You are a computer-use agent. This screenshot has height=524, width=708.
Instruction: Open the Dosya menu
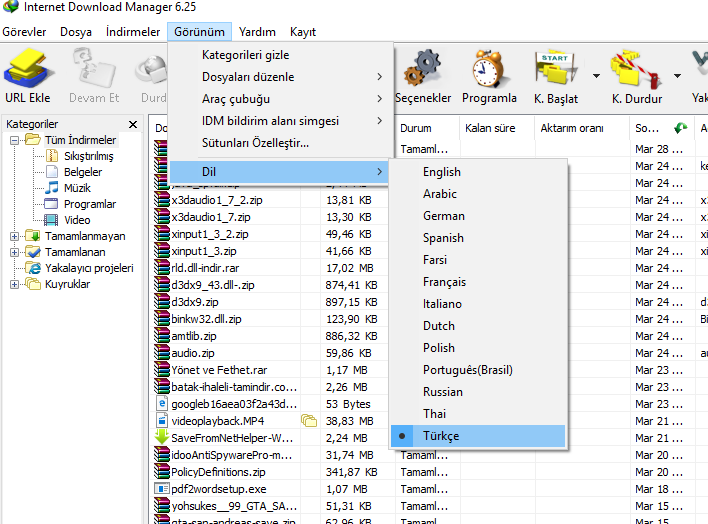pos(76,32)
